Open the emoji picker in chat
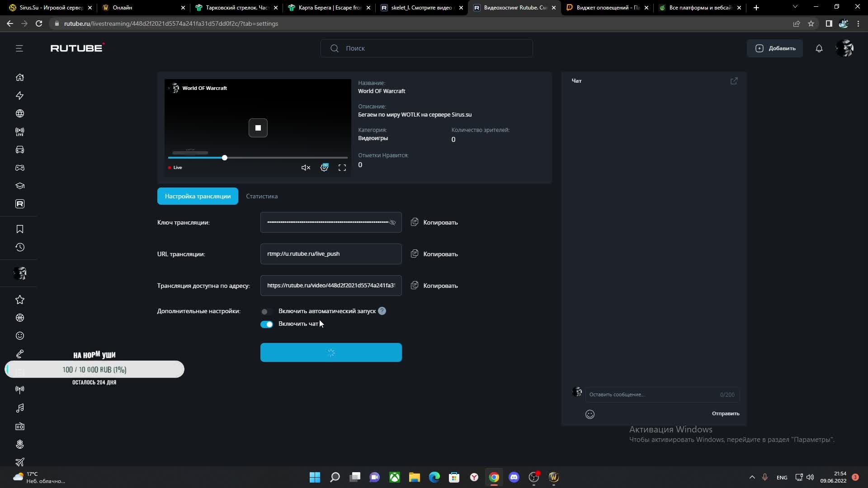The width and height of the screenshot is (868, 488). pos(590,414)
